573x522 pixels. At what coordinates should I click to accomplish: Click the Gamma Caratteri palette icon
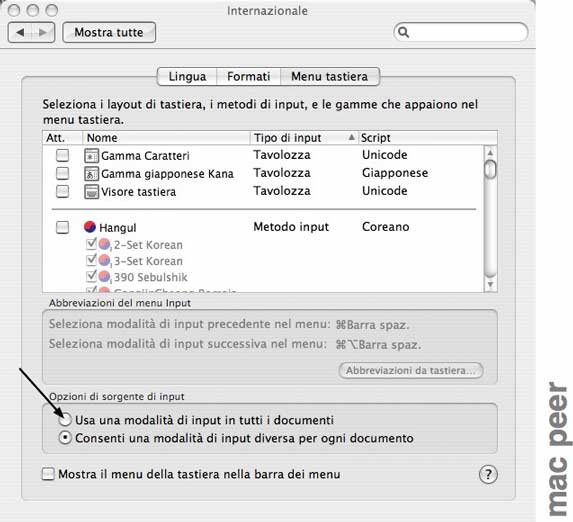[x=91, y=156]
